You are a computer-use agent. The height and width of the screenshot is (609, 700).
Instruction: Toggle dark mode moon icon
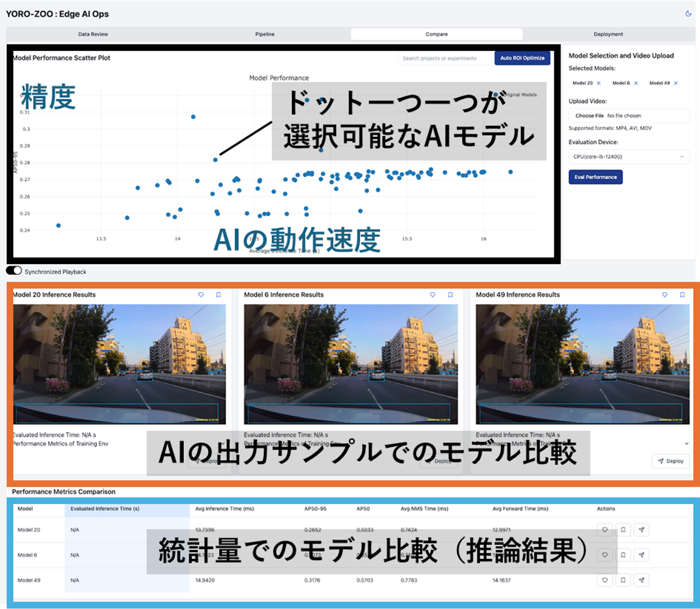click(x=688, y=14)
